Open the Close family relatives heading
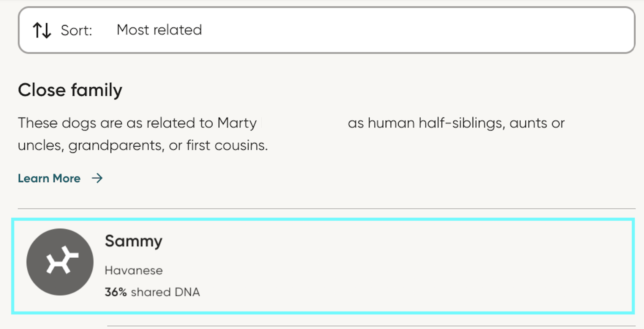644x329 pixels. (70, 90)
